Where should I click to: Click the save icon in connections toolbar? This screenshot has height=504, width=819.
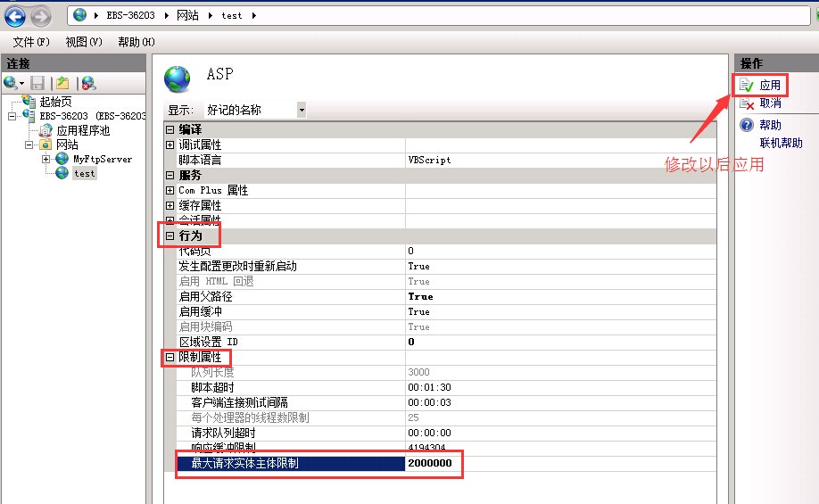(x=37, y=83)
